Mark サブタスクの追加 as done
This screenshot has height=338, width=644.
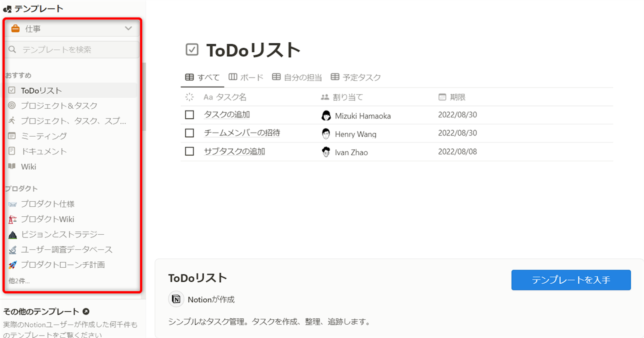189,151
